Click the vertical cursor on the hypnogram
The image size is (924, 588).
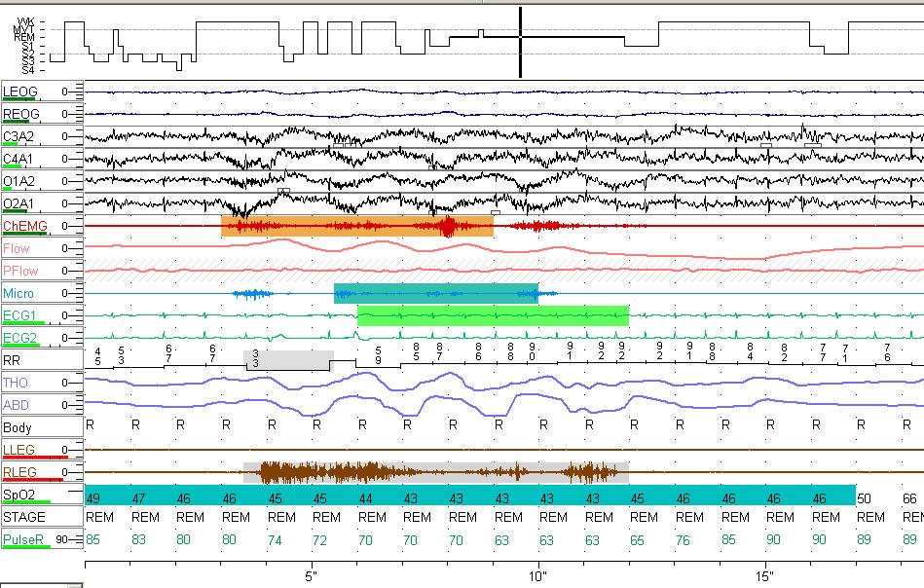tap(520, 43)
